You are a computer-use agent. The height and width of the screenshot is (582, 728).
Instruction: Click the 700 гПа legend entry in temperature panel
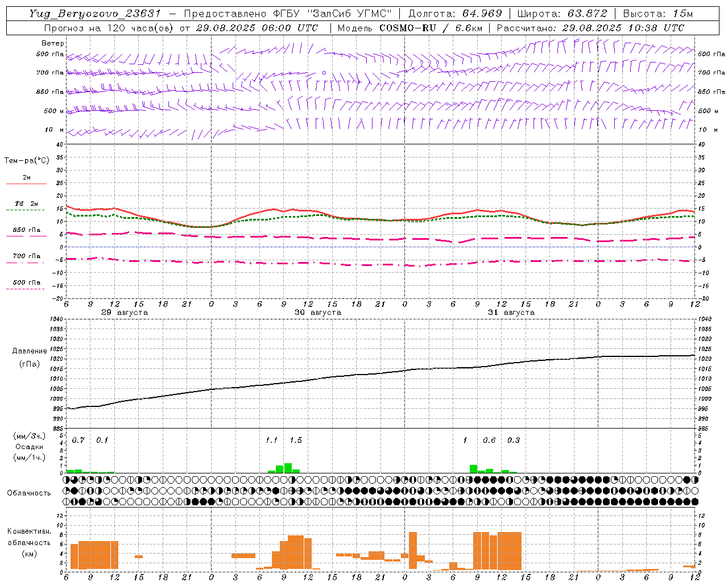pyautogui.click(x=27, y=256)
